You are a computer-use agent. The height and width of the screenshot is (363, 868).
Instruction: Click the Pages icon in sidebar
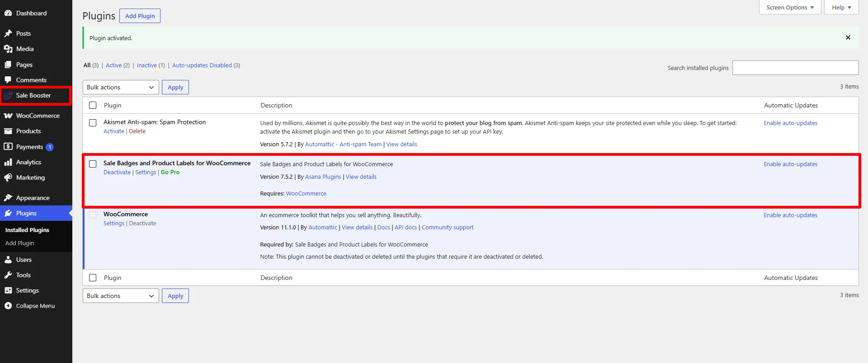coord(8,65)
